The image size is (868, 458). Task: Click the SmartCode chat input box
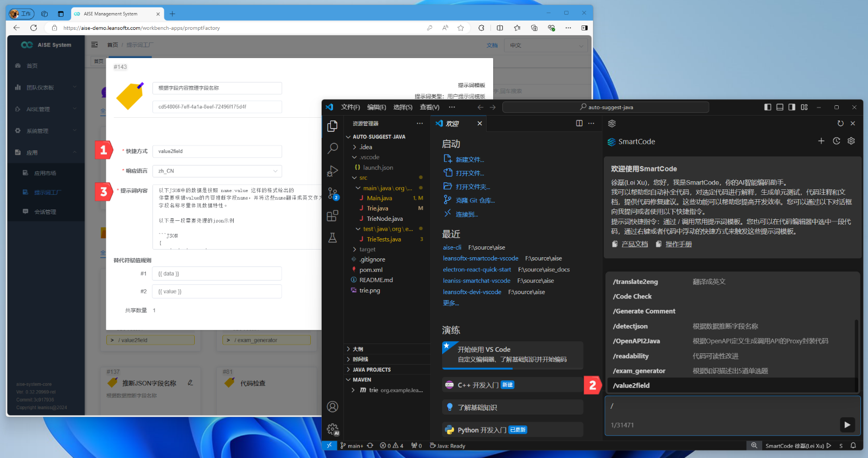(x=732, y=416)
